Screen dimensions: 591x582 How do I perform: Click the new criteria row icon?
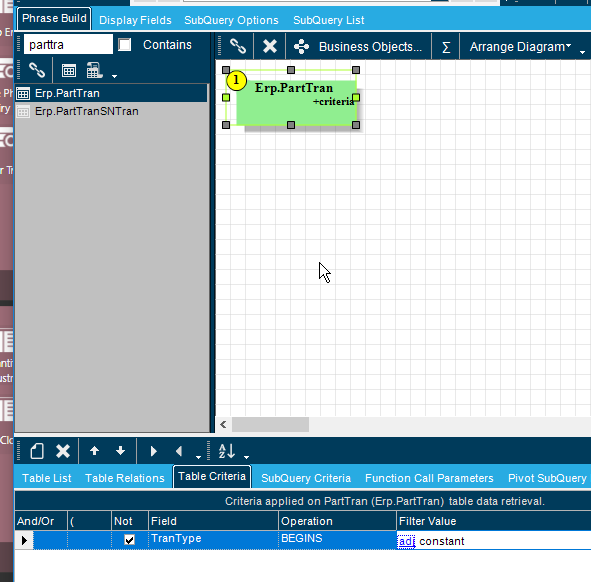pyautogui.click(x=37, y=451)
